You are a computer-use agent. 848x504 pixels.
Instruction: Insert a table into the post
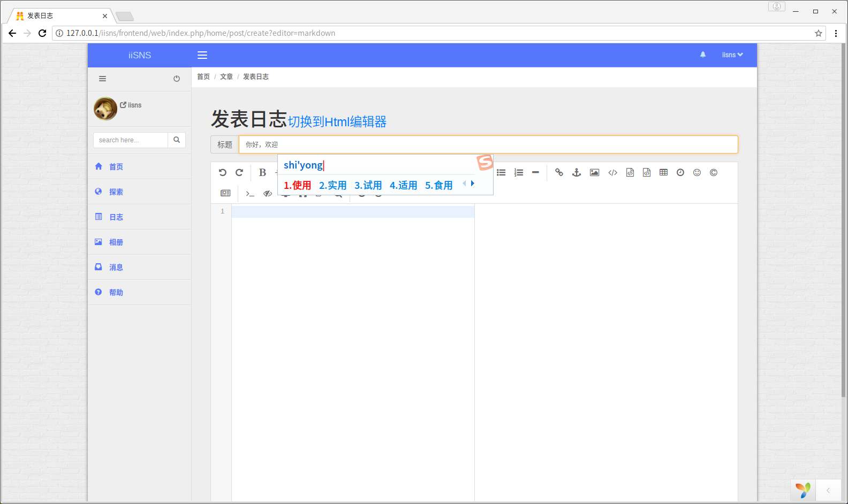(664, 172)
